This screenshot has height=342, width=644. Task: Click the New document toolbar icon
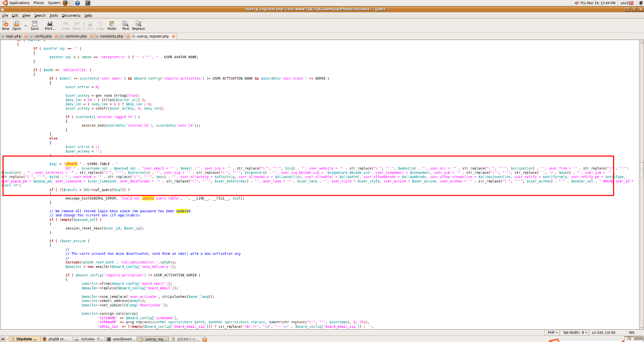pyautogui.click(x=6, y=25)
